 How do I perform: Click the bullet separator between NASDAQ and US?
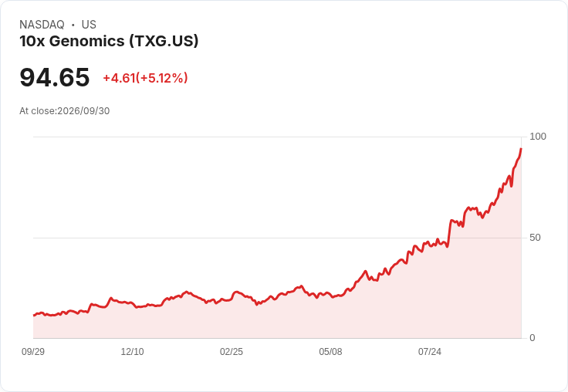(73, 25)
